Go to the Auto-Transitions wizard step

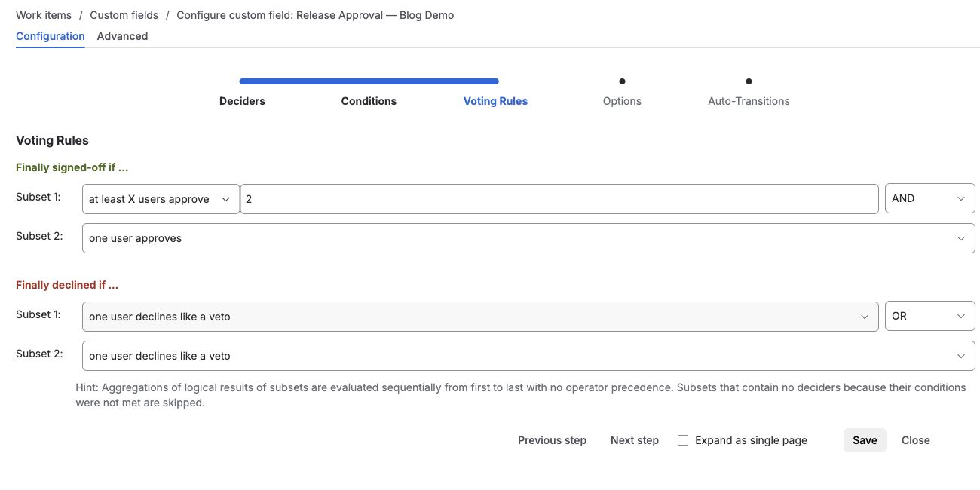tap(749, 101)
